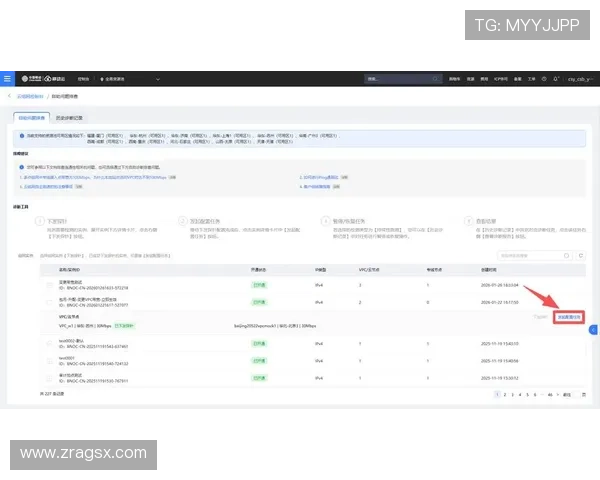Toggle the box of the 2026-01-26 row
The width and height of the screenshot is (600, 480).
(49, 285)
